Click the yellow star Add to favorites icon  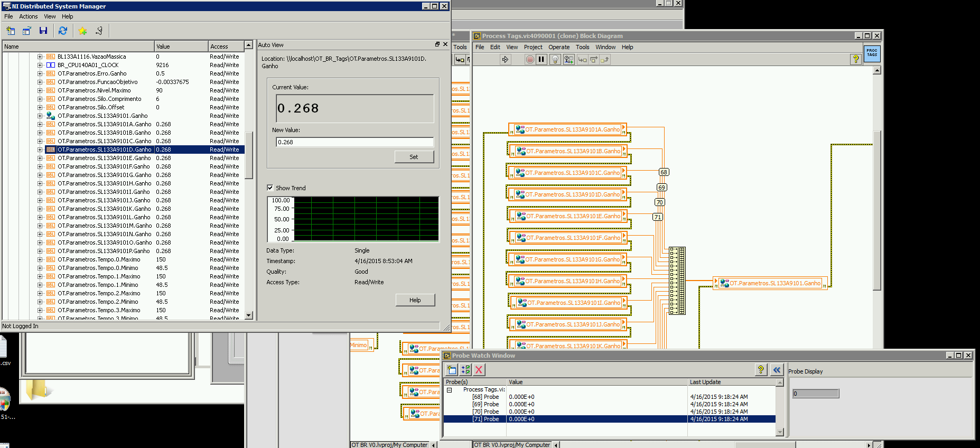(82, 31)
